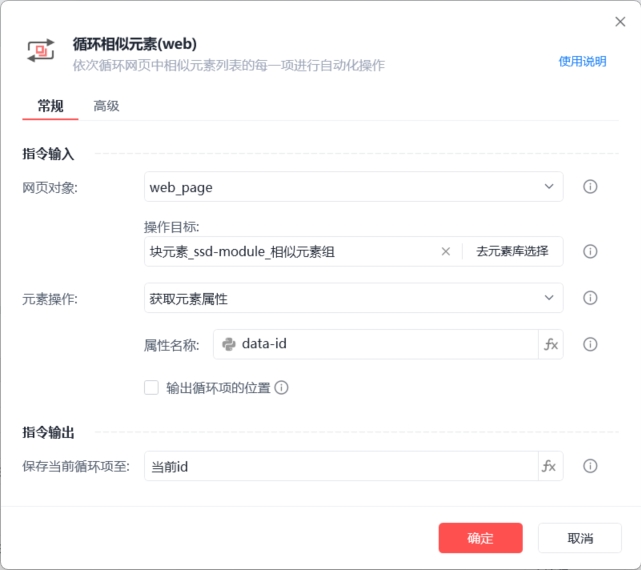Click the info icon next to 输出循环项的位置
Image resolution: width=641 pixels, height=570 pixels.
click(281, 387)
